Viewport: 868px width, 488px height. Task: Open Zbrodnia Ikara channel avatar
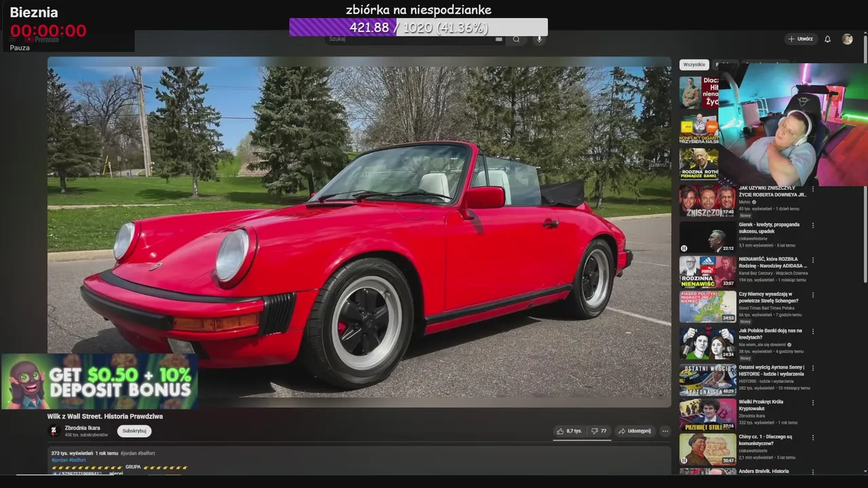[54, 431]
